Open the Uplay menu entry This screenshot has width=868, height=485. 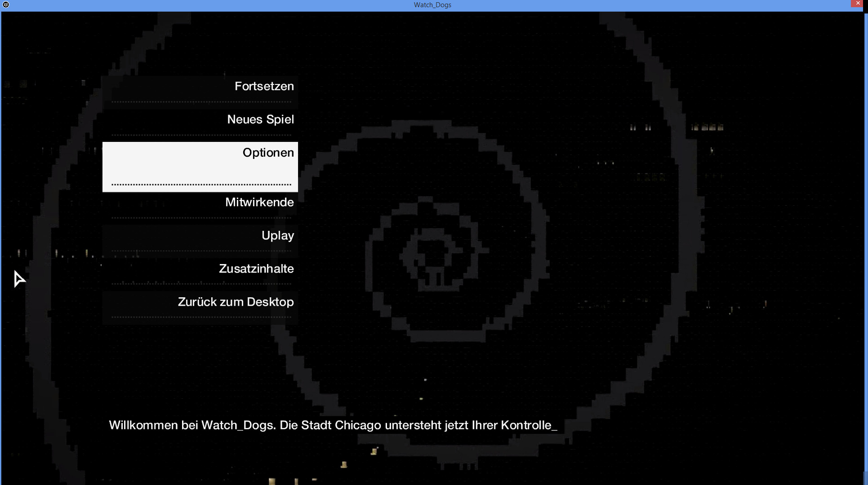[277, 236]
